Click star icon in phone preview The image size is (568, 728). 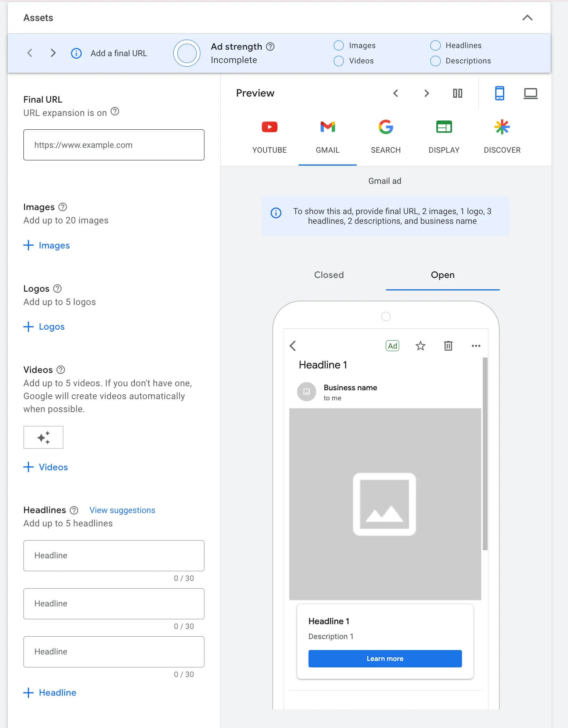tap(421, 346)
